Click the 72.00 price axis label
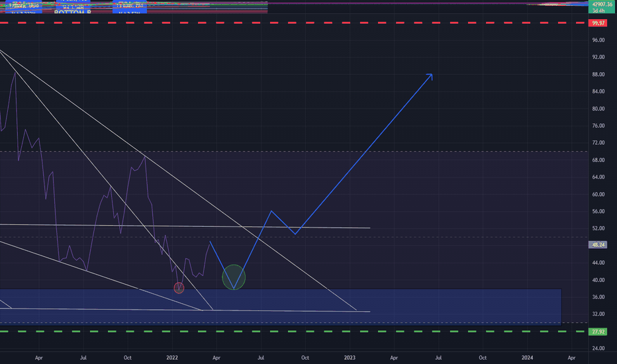This screenshot has width=617, height=364. 598,143
